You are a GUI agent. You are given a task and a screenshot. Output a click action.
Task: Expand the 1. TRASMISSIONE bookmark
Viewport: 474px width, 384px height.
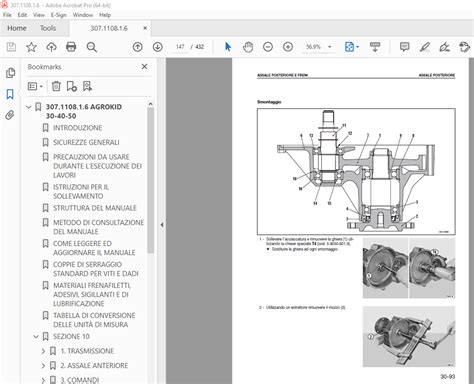click(43, 351)
